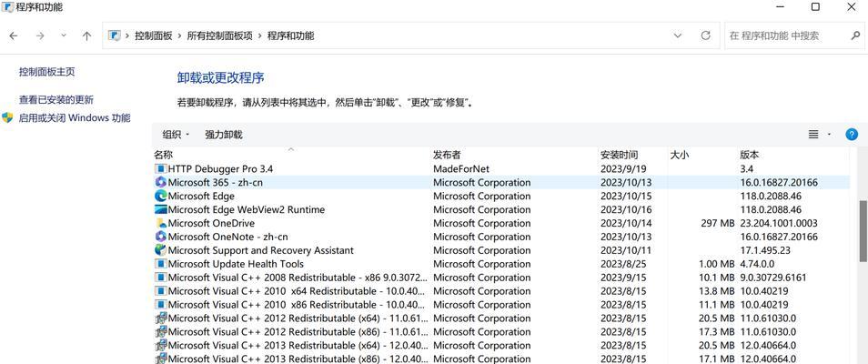The height and width of the screenshot is (364, 868).
Task: Select Microsoft Update Health Tools name
Action: [x=236, y=264]
